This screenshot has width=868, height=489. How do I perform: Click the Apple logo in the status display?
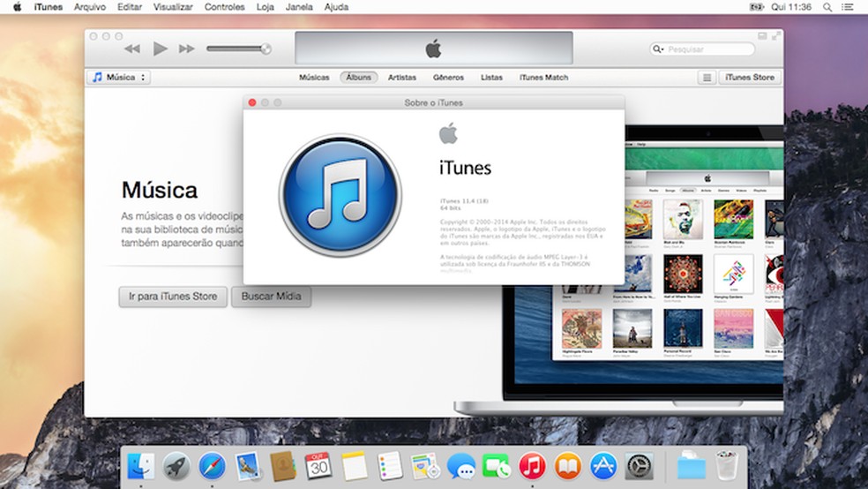click(x=433, y=49)
